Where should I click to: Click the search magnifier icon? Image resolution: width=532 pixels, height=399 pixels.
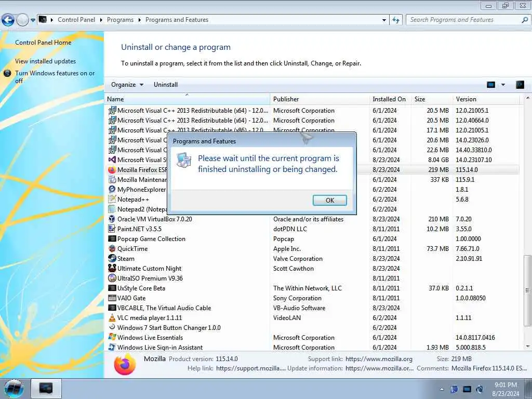(525, 20)
